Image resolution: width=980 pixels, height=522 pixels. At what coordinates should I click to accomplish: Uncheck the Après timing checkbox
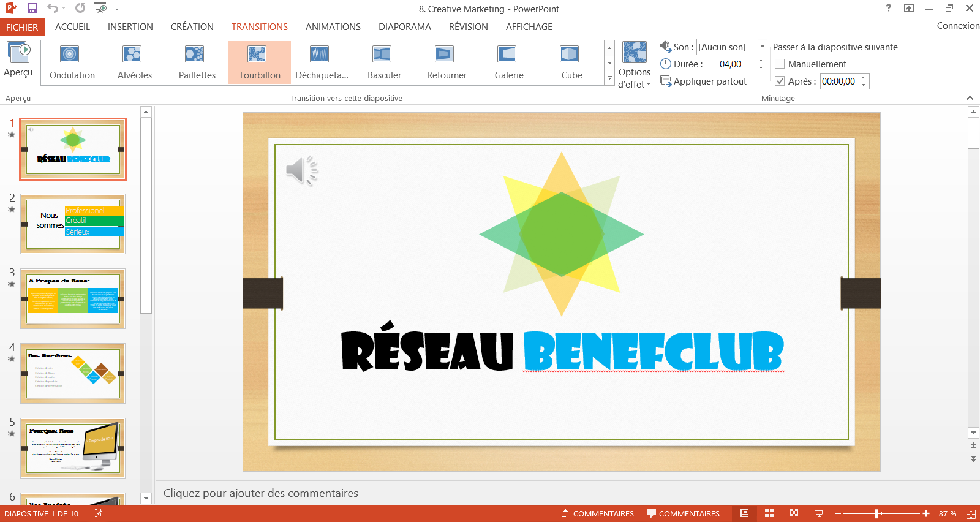point(780,81)
